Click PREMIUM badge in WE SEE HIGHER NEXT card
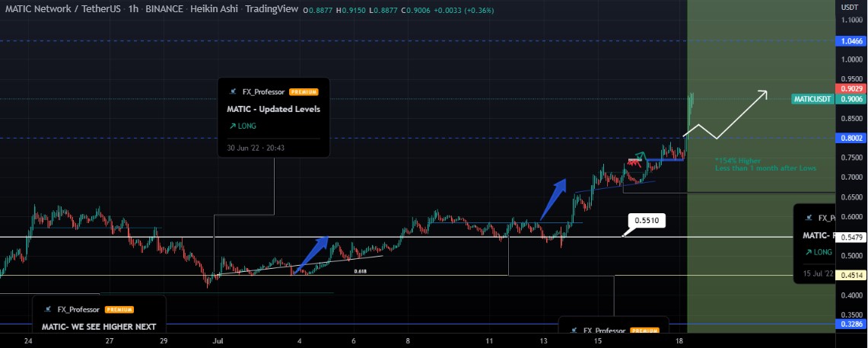 point(119,310)
